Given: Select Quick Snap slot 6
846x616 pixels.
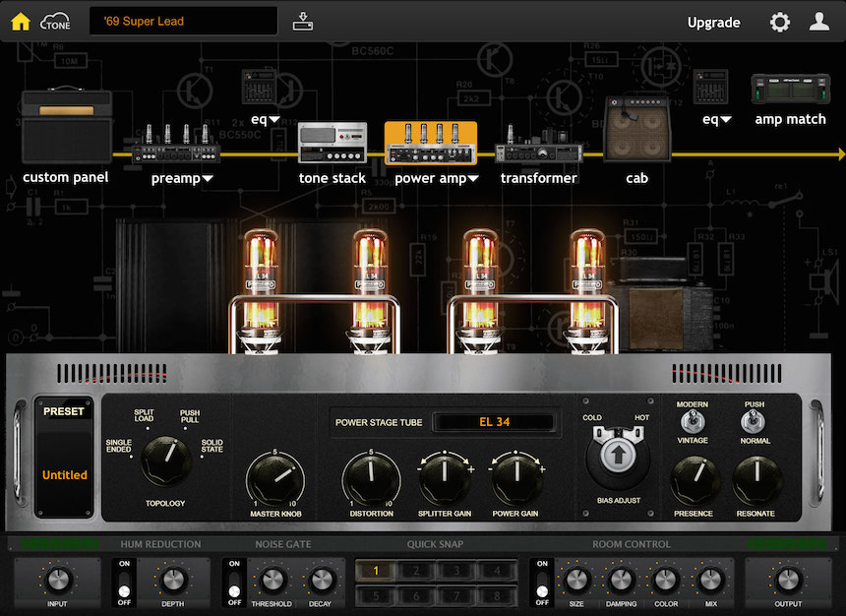Looking at the screenshot, I should [416, 596].
